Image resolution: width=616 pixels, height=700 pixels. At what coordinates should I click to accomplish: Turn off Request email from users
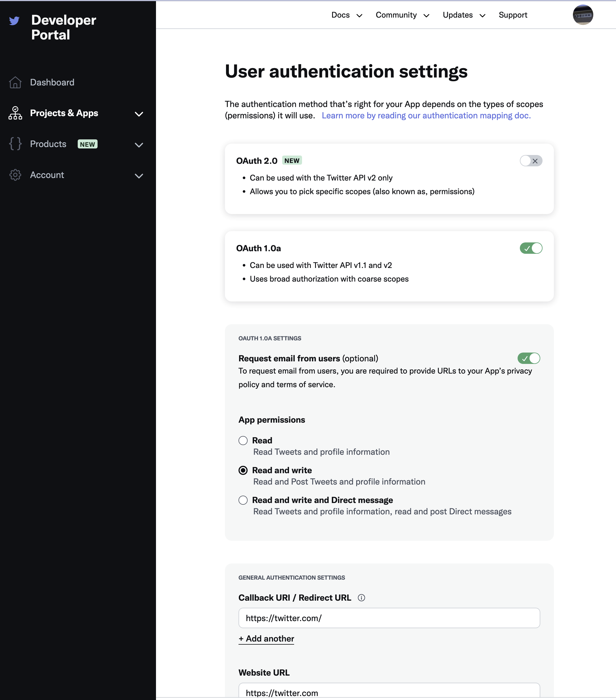528,358
